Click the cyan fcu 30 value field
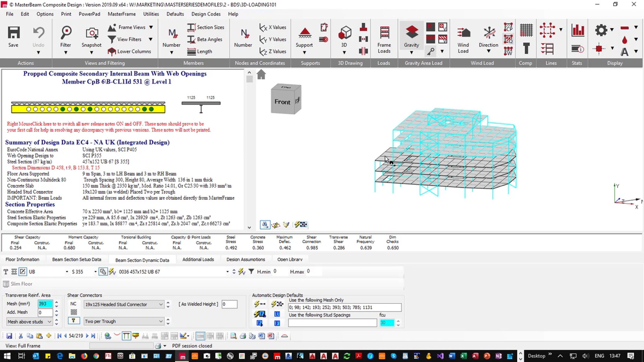This screenshot has width=644, height=362. (x=387, y=323)
